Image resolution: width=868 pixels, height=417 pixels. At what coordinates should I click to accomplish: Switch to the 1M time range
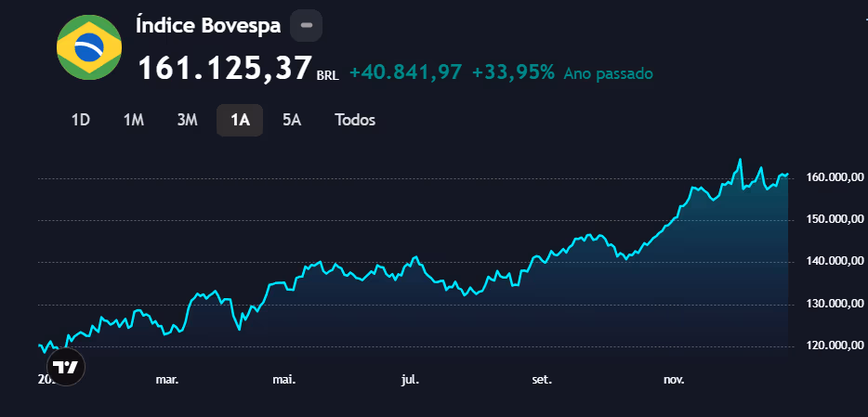[x=134, y=120]
